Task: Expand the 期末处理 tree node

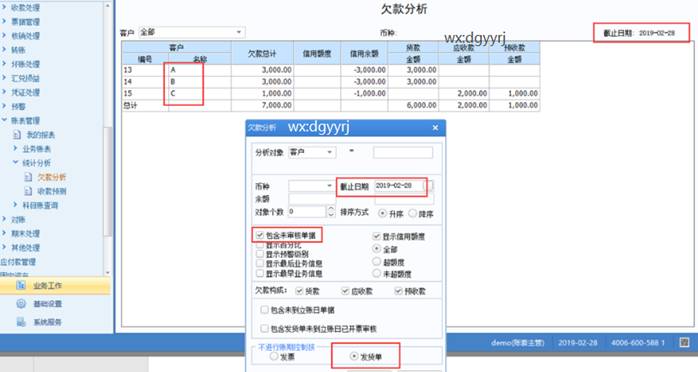Action: (x=4, y=233)
